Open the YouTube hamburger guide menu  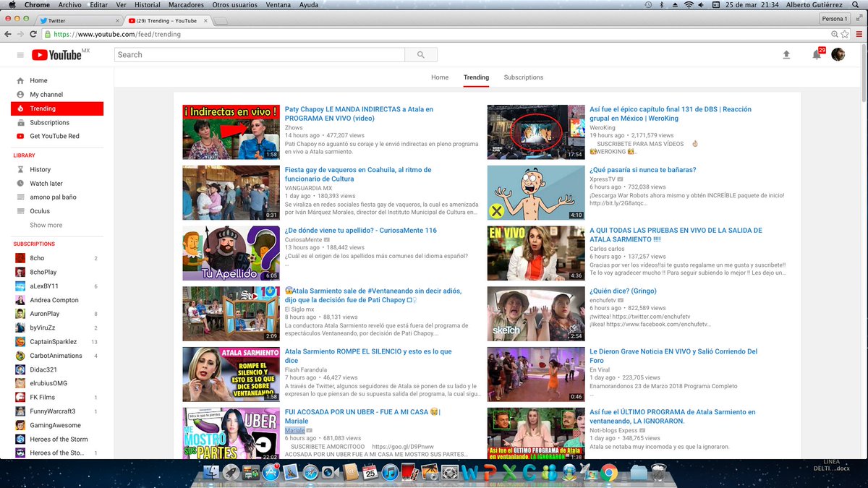20,55
